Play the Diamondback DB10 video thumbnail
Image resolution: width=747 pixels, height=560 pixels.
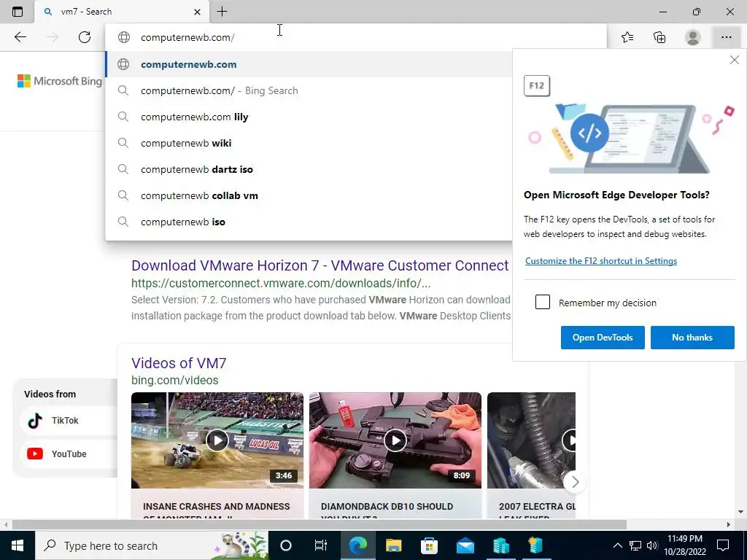click(395, 440)
